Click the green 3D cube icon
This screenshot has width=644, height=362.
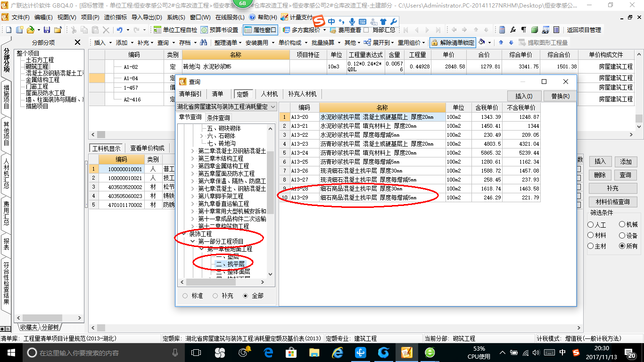(534, 30)
